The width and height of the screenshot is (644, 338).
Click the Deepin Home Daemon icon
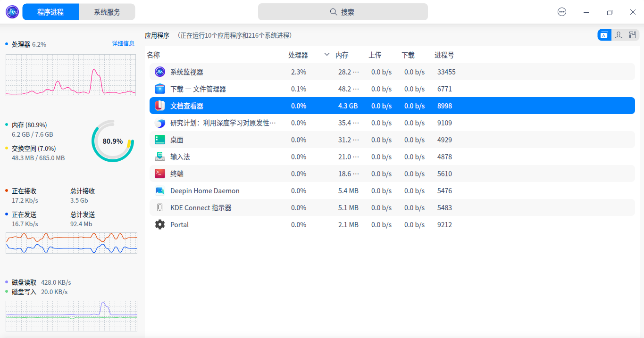point(159,190)
